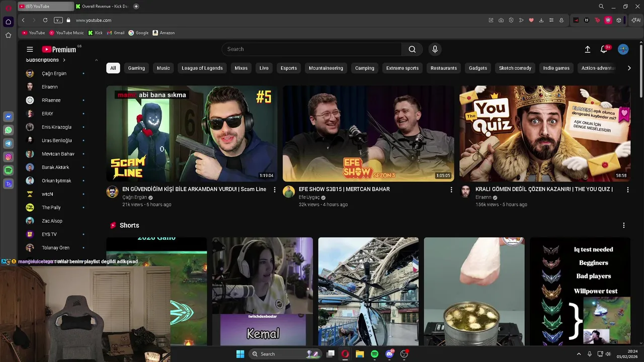Open a new browser tab with plus
Viewport: 644px width, 362px height.
(x=136, y=7)
